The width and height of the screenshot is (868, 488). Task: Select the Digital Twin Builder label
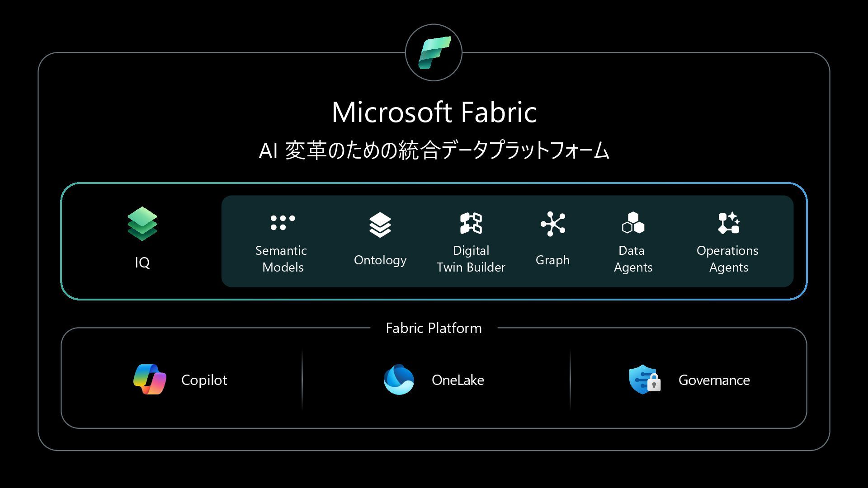pyautogui.click(x=471, y=259)
